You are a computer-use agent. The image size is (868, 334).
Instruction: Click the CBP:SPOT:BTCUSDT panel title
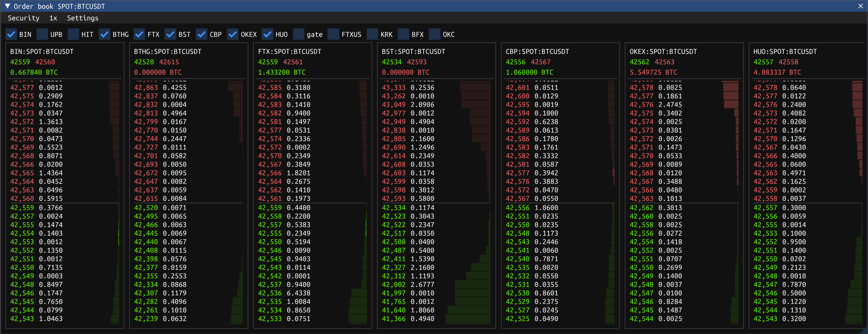click(538, 52)
